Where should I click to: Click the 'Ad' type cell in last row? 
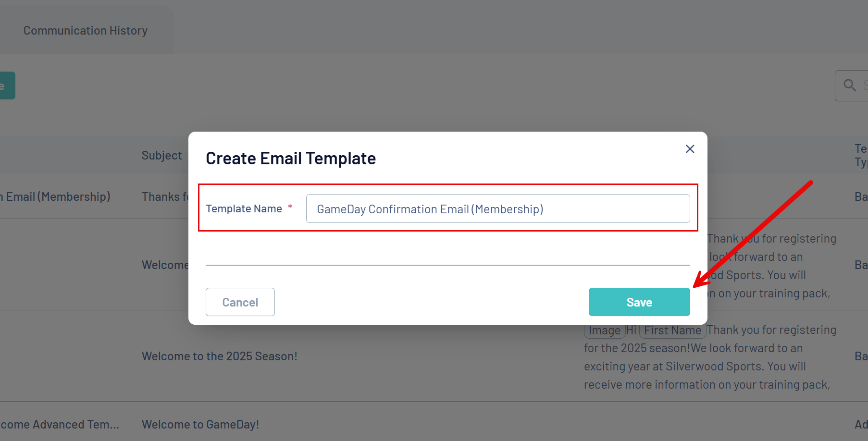click(x=861, y=425)
